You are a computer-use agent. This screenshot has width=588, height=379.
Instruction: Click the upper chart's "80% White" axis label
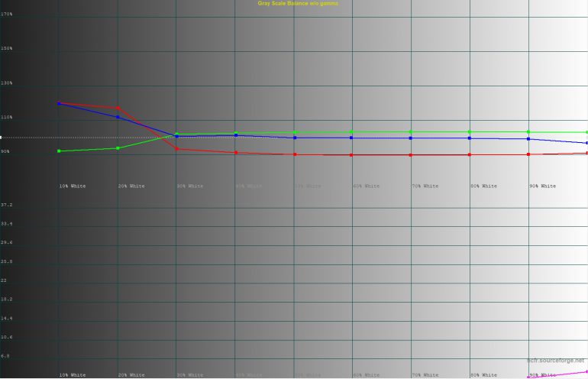tap(485, 186)
